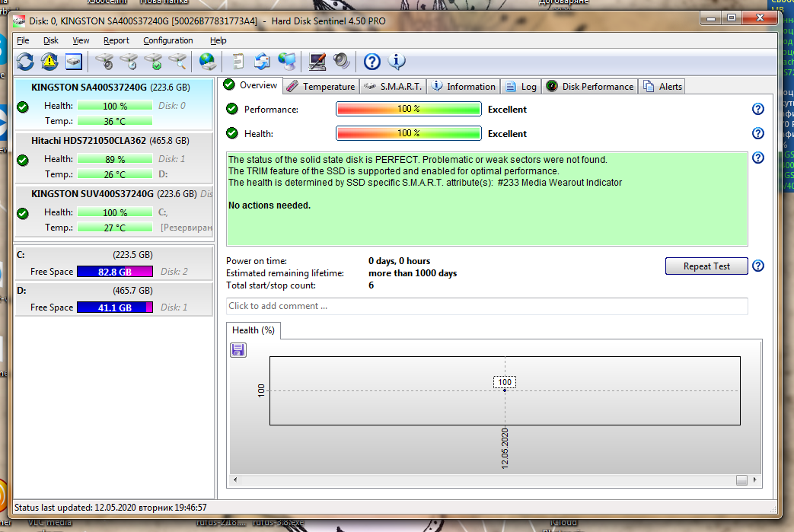Click the envelope with blue arrows toolbar icon
The width and height of the screenshot is (794, 532).
[263, 62]
